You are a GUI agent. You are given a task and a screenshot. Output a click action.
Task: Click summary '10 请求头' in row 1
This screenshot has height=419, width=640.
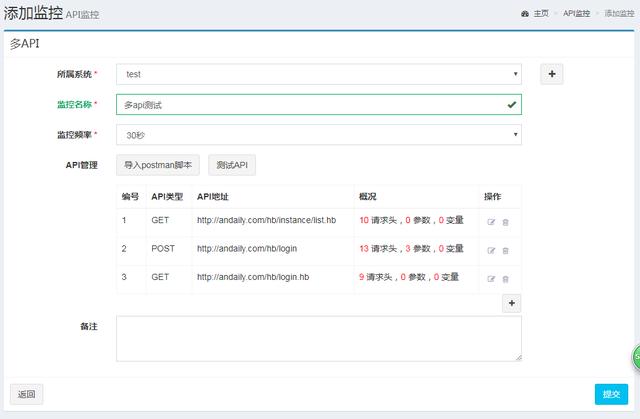(x=378, y=220)
